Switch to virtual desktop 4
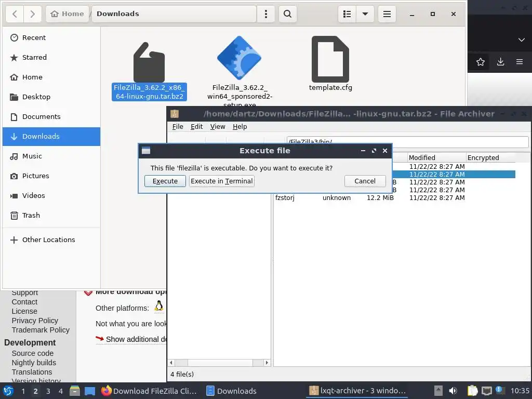The image size is (532, 399). [x=61, y=391]
